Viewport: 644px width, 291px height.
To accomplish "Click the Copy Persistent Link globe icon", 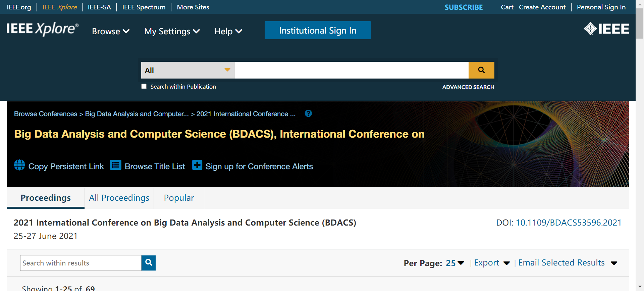I will tap(19, 165).
